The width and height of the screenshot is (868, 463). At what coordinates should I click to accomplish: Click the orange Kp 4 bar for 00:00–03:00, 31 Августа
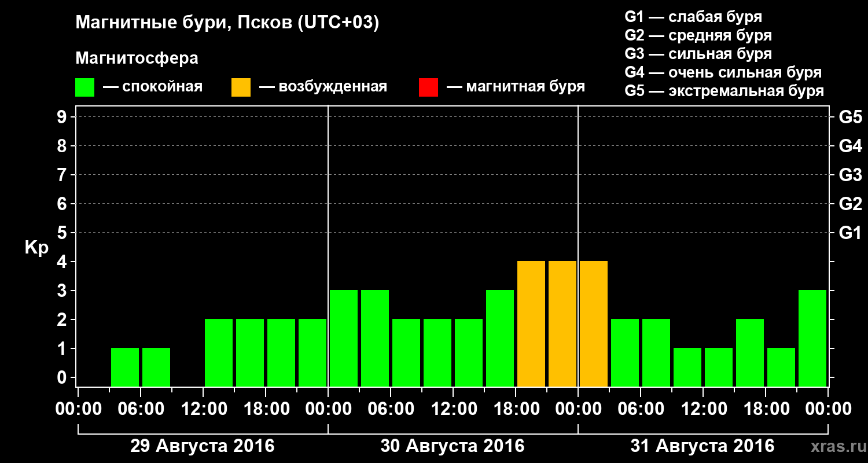(x=594, y=324)
